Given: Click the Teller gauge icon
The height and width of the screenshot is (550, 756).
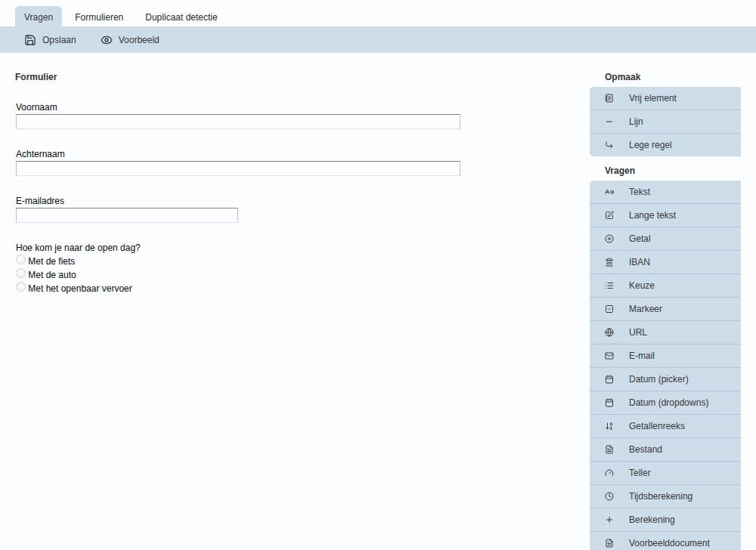Looking at the screenshot, I should pos(609,473).
